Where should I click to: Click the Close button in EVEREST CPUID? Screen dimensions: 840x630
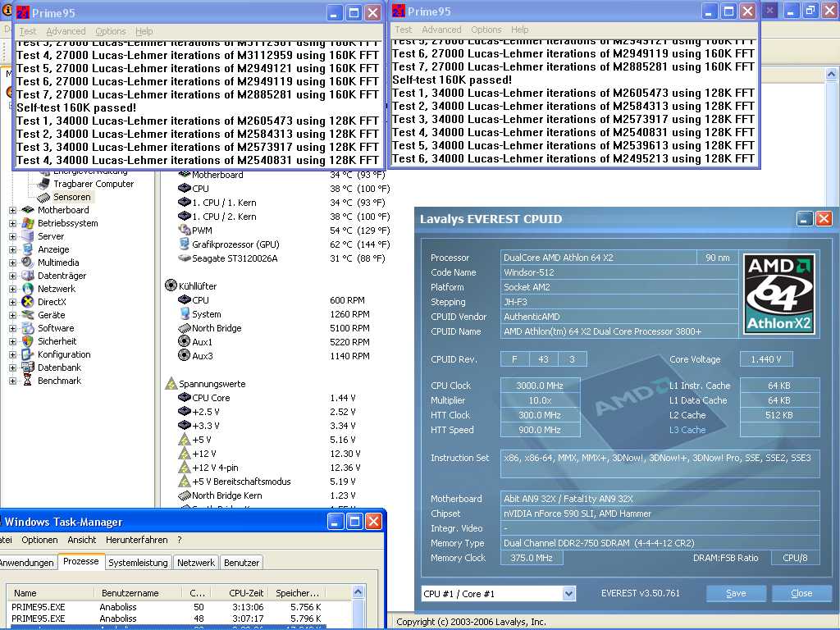pyautogui.click(x=801, y=593)
